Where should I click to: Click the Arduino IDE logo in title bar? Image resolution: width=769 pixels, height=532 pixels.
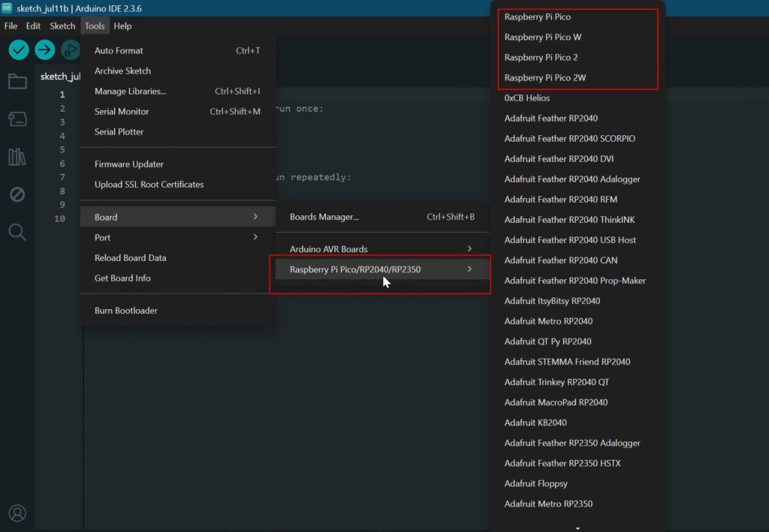point(7,8)
